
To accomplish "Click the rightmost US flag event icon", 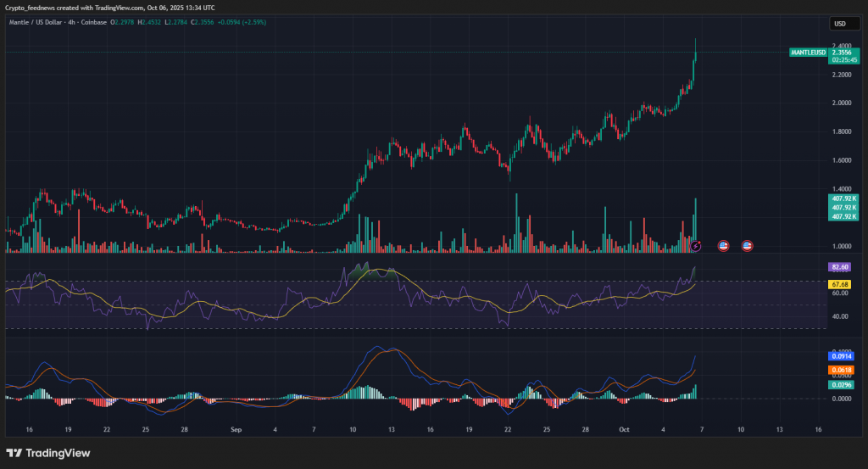I will tap(748, 246).
